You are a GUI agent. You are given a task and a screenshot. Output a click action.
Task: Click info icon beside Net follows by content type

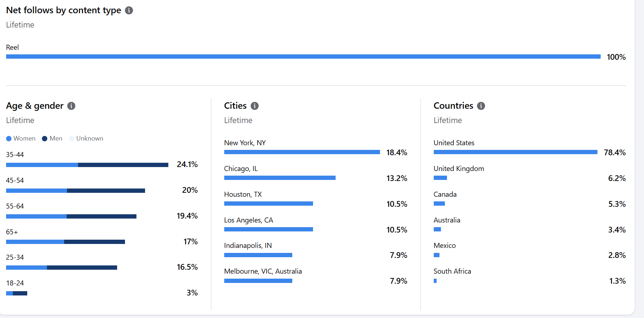click(x=129, y=10)
